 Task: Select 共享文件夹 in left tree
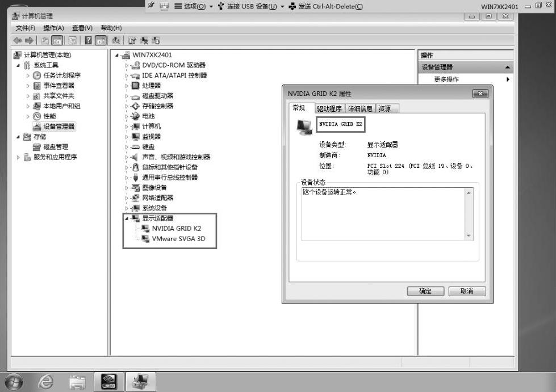[x=59, y=96]
